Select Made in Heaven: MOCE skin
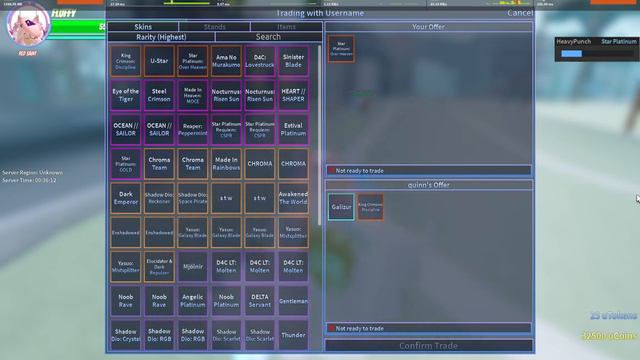 (x=193, y=95)
